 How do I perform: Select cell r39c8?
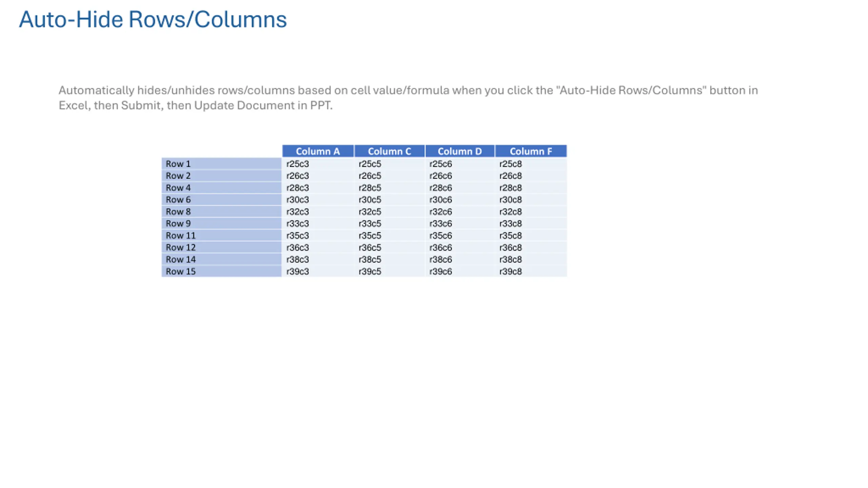(531, 271)
